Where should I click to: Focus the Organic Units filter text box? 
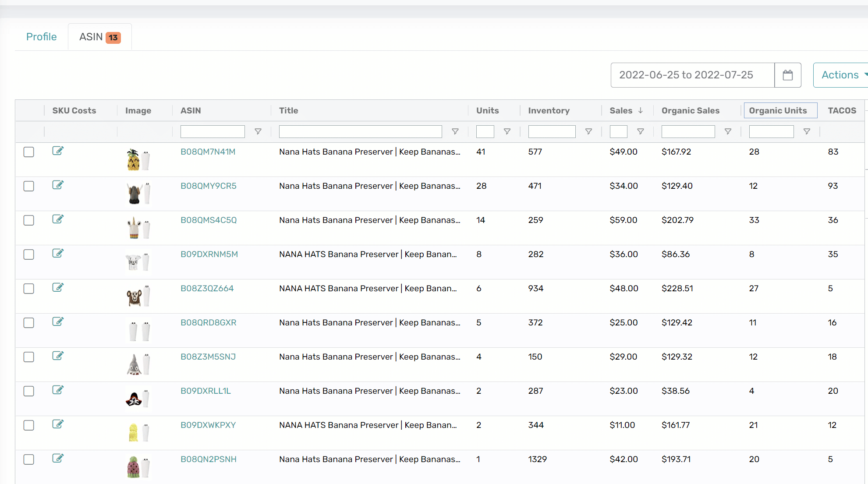click(771, 131)
